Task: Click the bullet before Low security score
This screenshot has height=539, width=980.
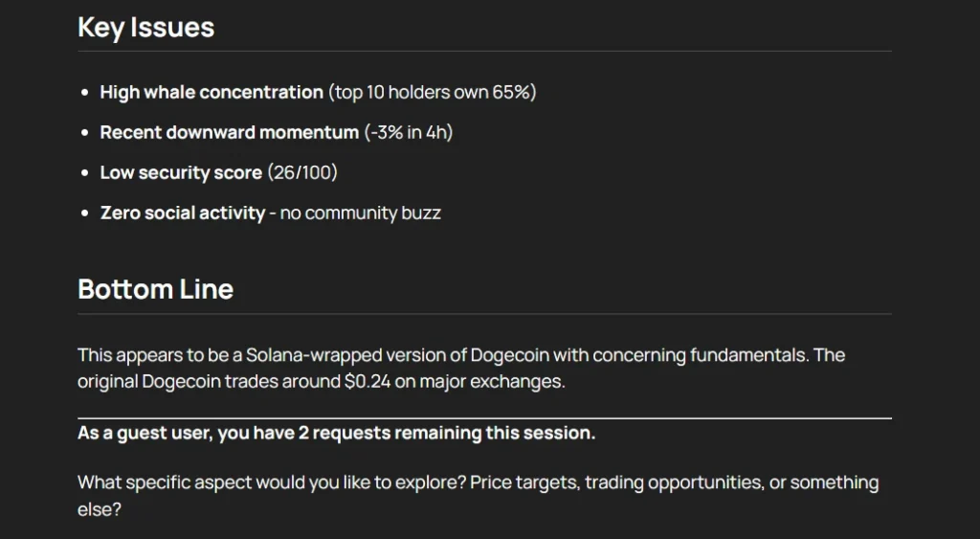Action: [85, 173]
